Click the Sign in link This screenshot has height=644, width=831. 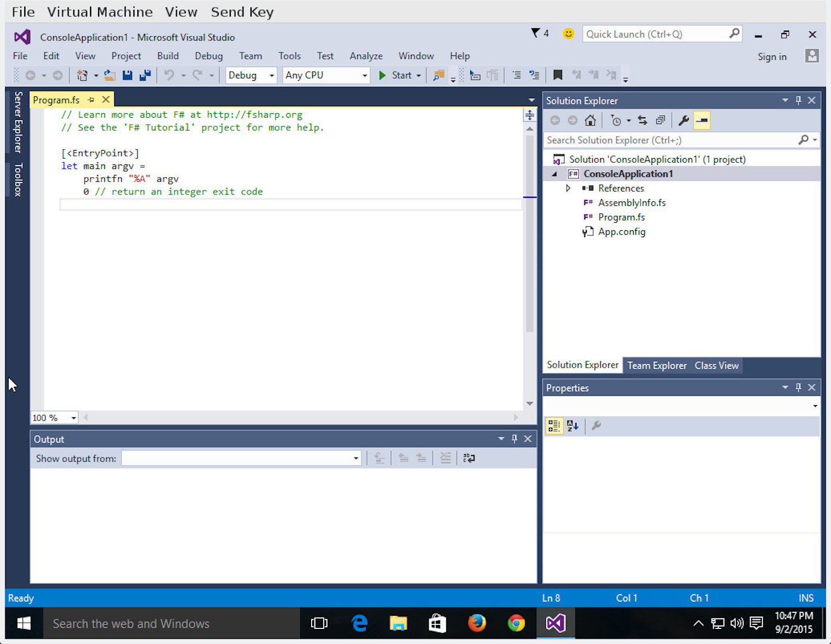click(772, 57)
